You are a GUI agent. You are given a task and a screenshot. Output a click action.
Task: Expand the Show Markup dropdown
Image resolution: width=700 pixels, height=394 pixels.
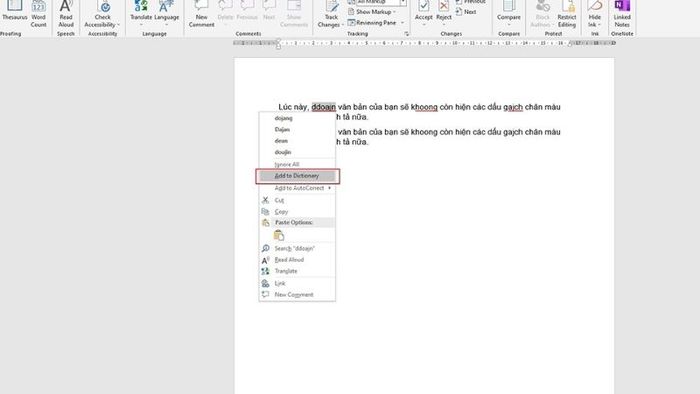(x=395, y=12)
